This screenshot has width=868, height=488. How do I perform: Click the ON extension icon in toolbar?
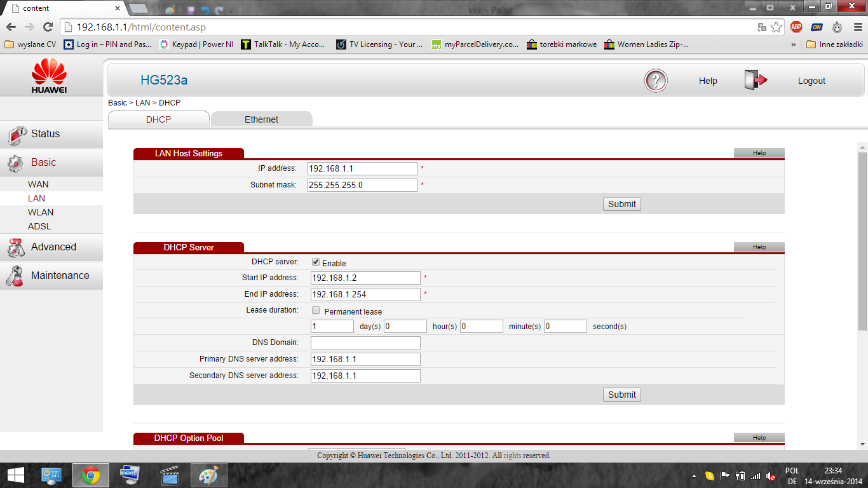(817, 28)
